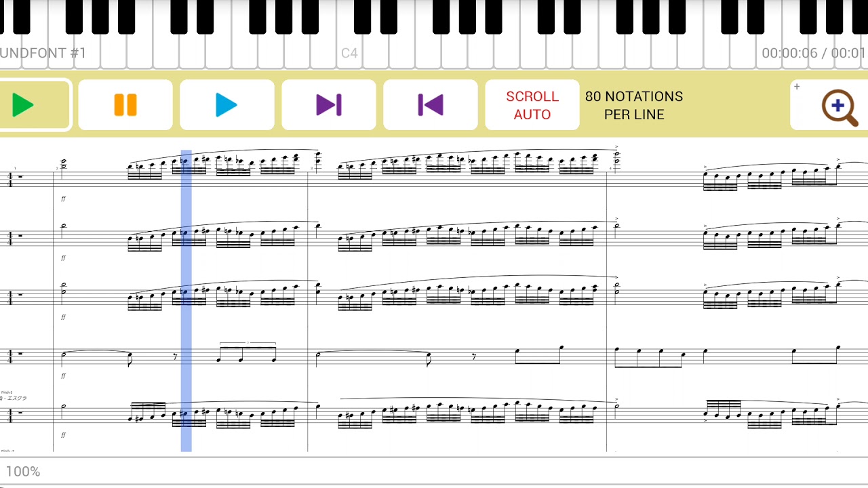
Task: Click the leftmost black piano key
Action: [22, 17]
